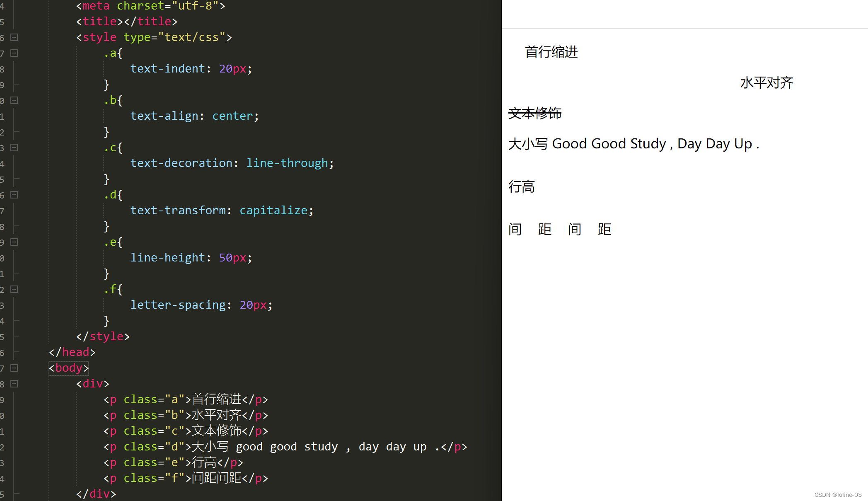Click the .a{ selector line
This screenshot has height=501, width=868.
113,53
